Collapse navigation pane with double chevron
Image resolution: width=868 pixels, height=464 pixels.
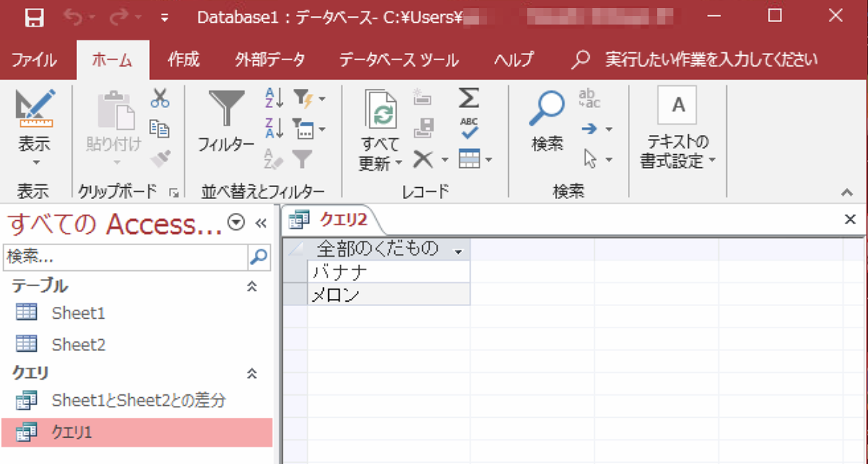coord(261,223)
